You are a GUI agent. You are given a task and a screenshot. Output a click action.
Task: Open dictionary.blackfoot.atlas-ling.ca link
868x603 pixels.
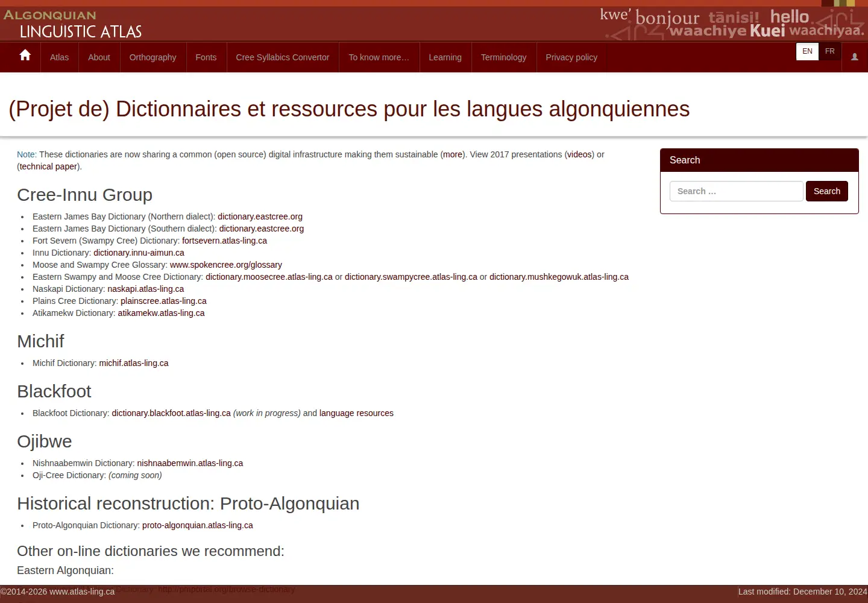click(x=171, y=413)
